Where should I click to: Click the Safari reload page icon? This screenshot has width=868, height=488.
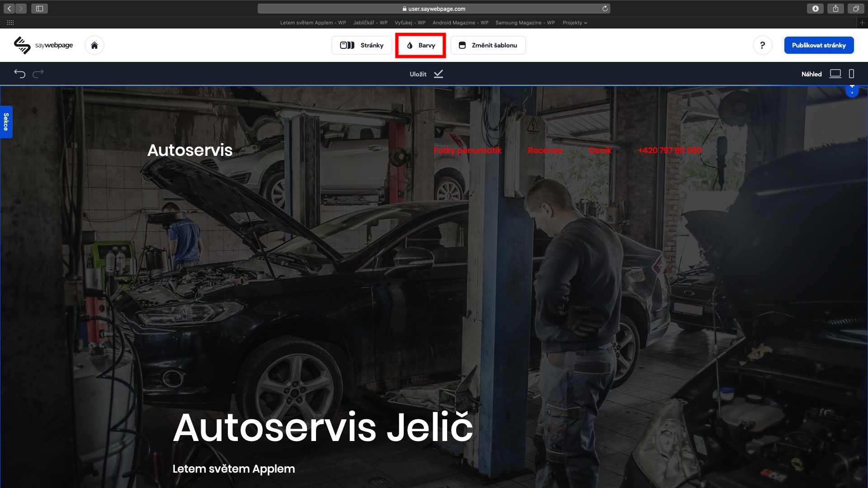click(x=605, y=9)
